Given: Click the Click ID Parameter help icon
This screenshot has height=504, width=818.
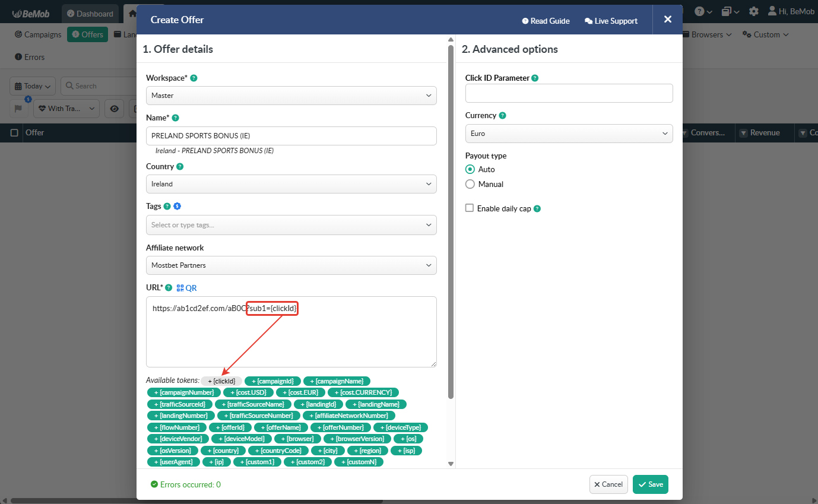Looking at the screenshot, I should 535,78.
